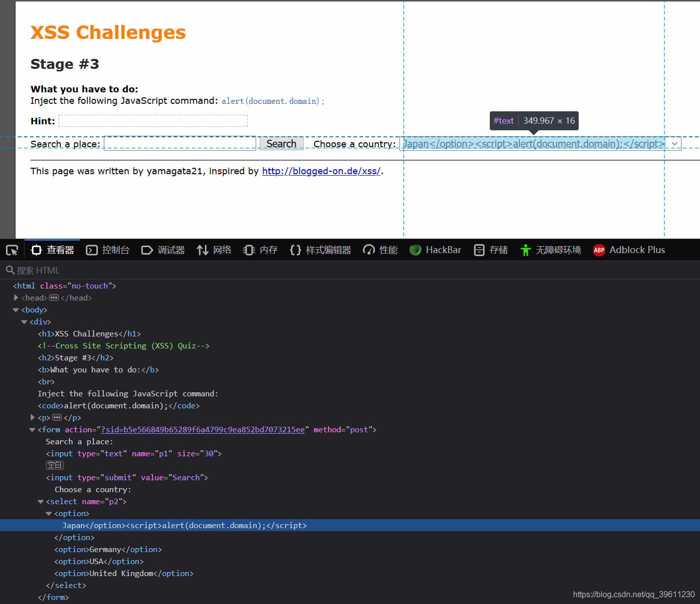Viewport: 700px width, 604px height.
Task: Select the input name=p1 node
Action: coord(134,454)
